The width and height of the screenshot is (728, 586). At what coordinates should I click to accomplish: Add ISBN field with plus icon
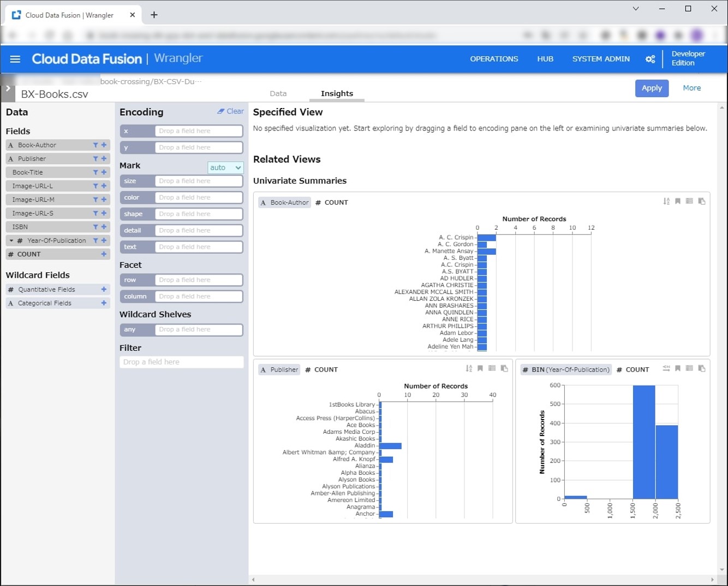pos(104,227)
